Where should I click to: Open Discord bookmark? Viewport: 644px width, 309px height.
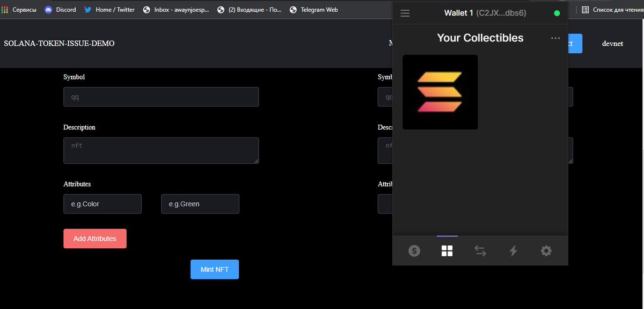tap(60, 10)
